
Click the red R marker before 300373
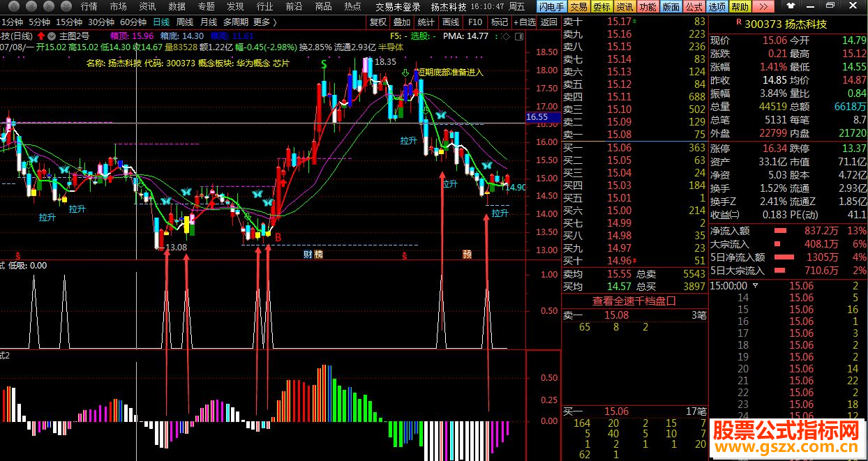coord(739,24)
